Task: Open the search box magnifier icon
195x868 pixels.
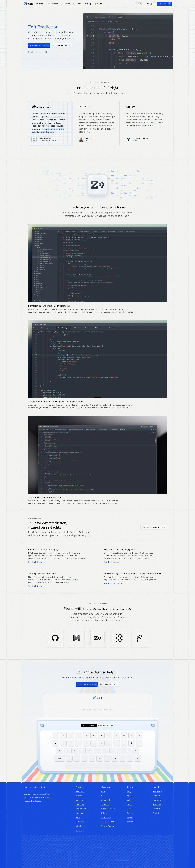Action: [x=133, y=4]
